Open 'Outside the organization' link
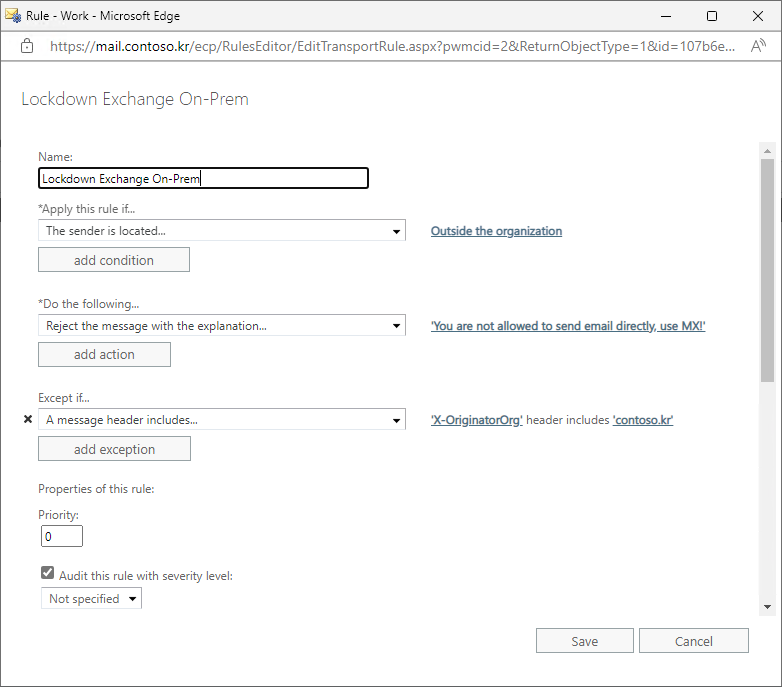782x687 pixels. tap(496, 231)
